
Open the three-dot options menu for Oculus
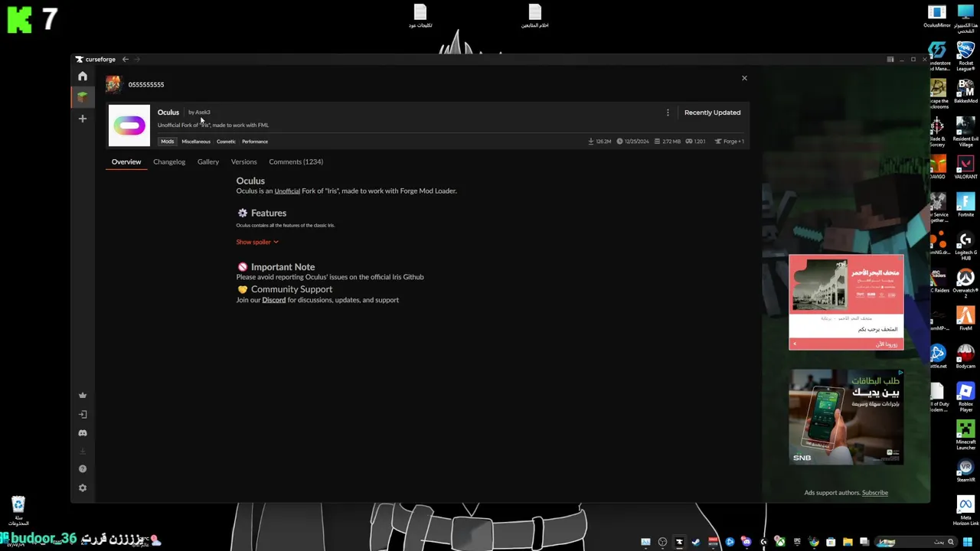(668, 112)
